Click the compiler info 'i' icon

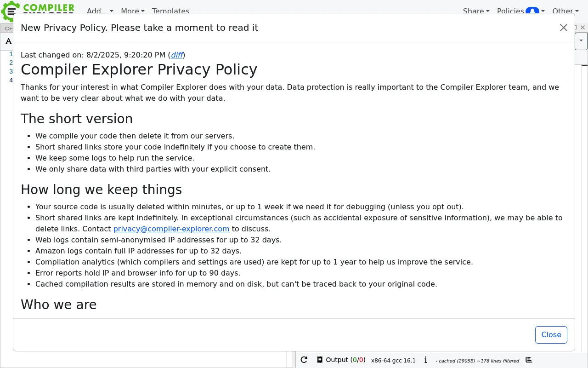tap(426, 360)
